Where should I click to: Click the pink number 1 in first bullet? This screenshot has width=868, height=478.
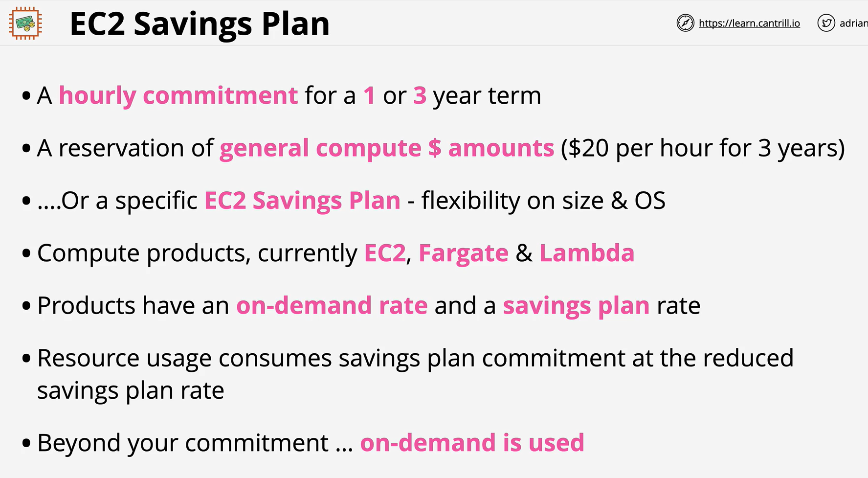[369, 95]
